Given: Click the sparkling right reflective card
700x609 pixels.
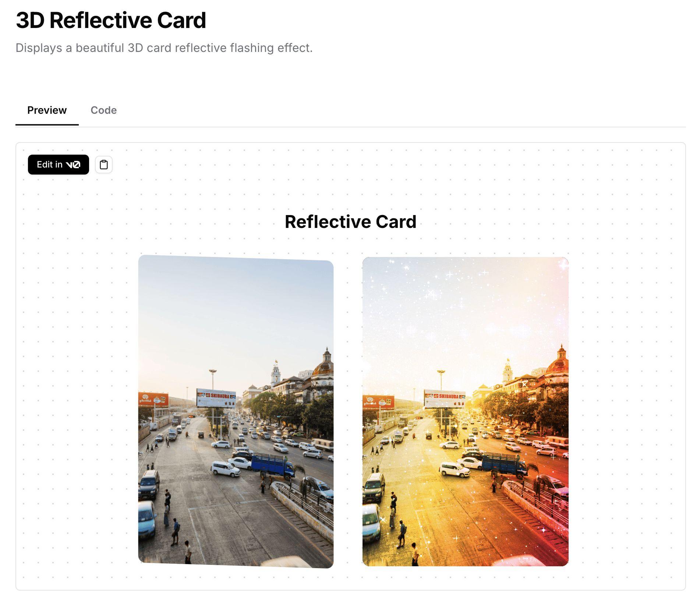Looking at the screenshot, I should [x=466, y=411].
